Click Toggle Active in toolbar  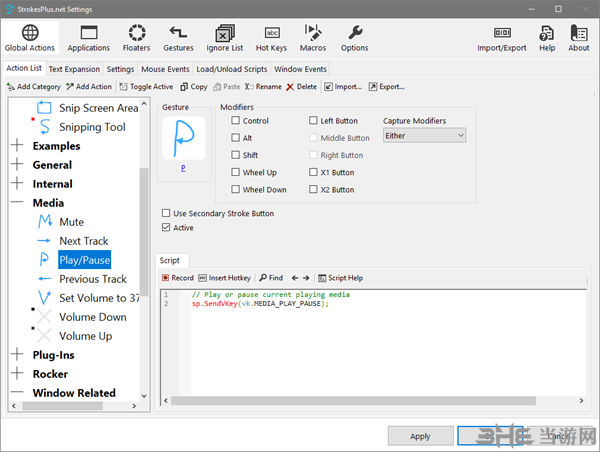coord(146,87)
